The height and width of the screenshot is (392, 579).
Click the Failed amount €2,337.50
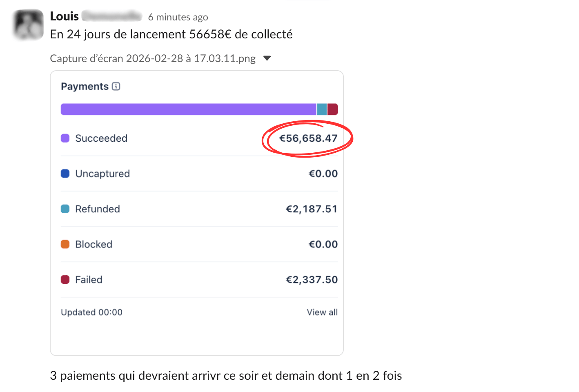(312, 279)
